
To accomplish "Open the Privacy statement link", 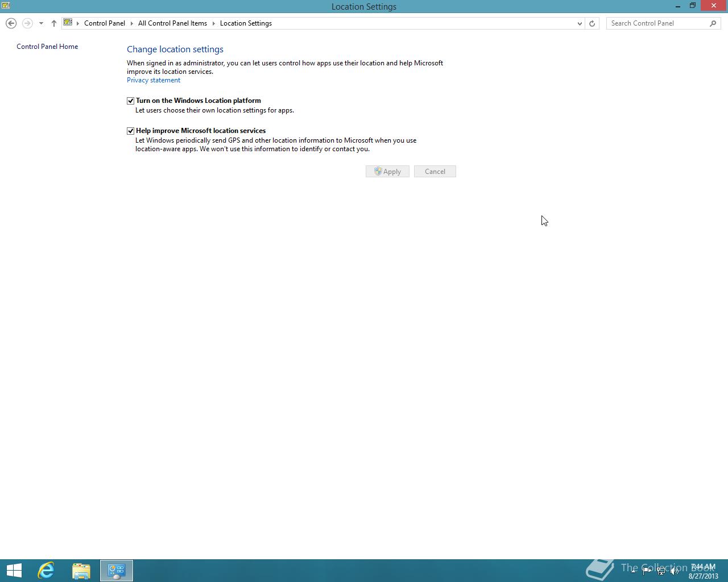I will click(x=154, y=80).
